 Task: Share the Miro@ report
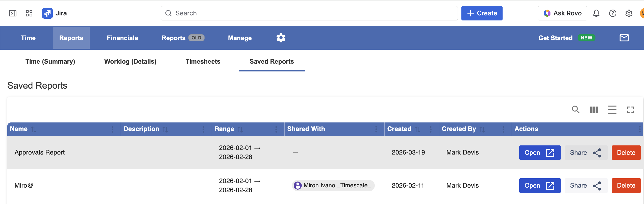click(x=586, y=186)
